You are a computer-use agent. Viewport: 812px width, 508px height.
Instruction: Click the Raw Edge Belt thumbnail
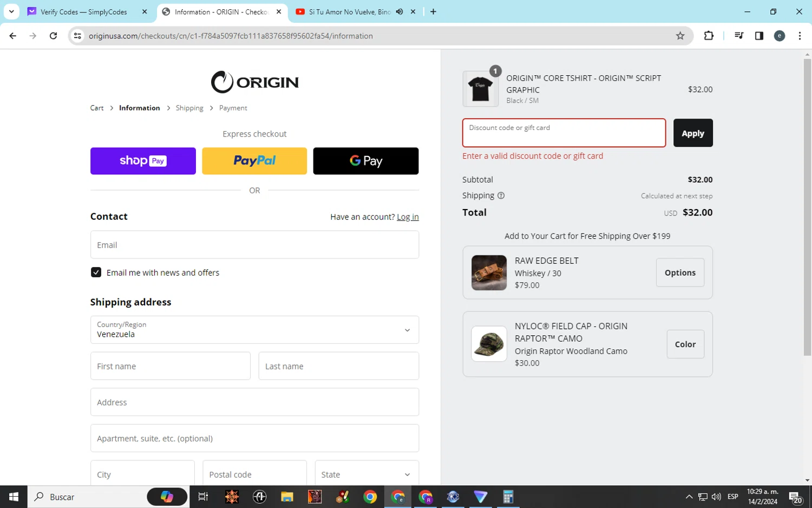pos(489,272)
